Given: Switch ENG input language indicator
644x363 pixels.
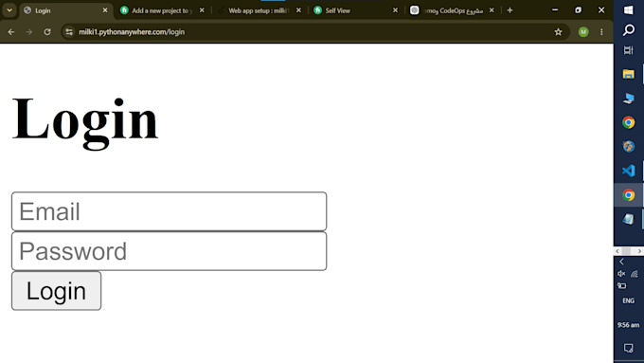Looking at the screenshot, I should 628,301.
